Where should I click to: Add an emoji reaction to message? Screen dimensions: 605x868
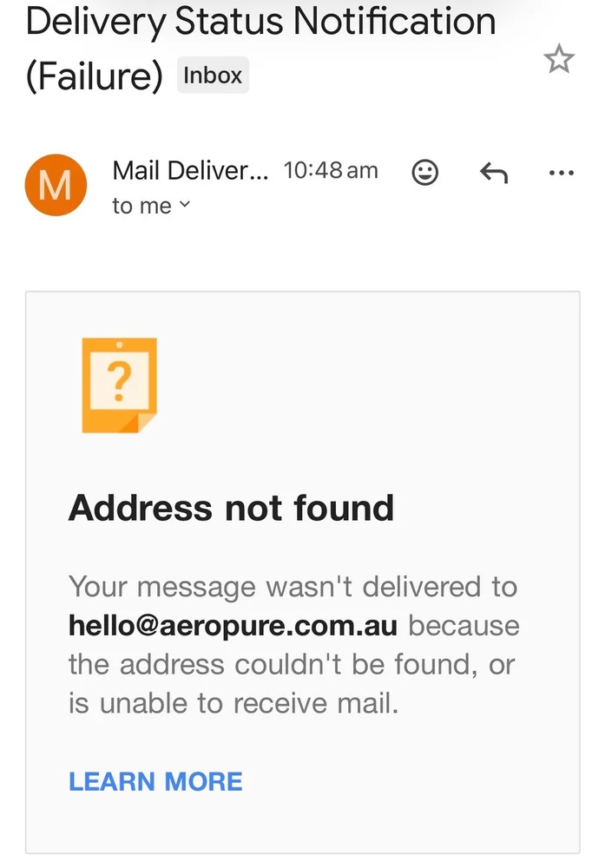point(424,173)
